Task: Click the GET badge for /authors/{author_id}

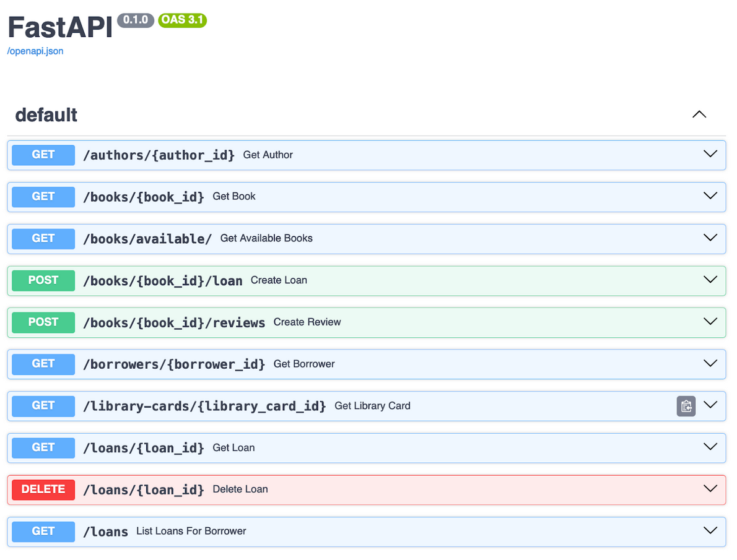Action: click(x=43, y=155)
